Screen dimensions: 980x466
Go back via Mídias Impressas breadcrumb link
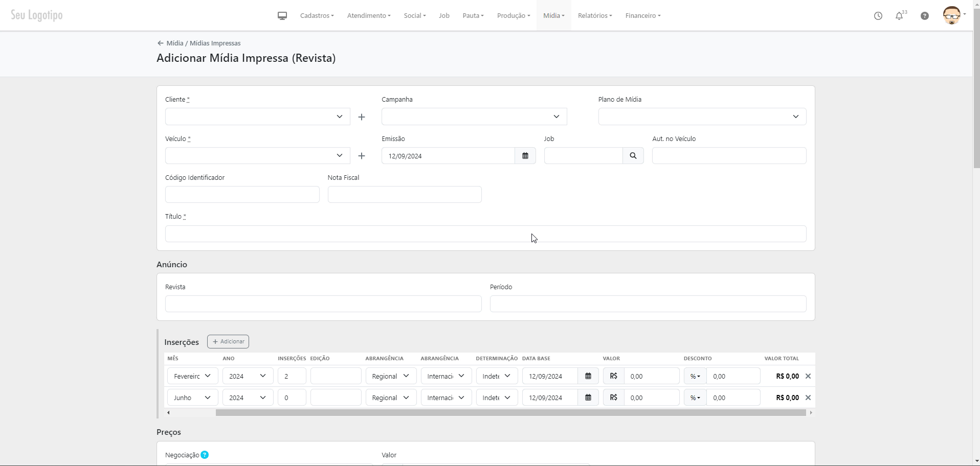point(215,43)
